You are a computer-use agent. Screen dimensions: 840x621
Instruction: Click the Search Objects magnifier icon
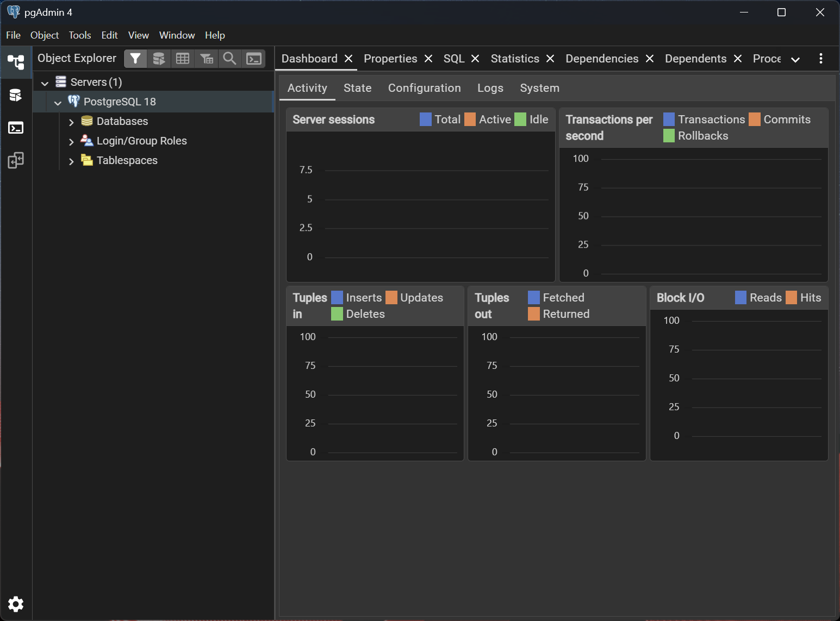[230, 59]
